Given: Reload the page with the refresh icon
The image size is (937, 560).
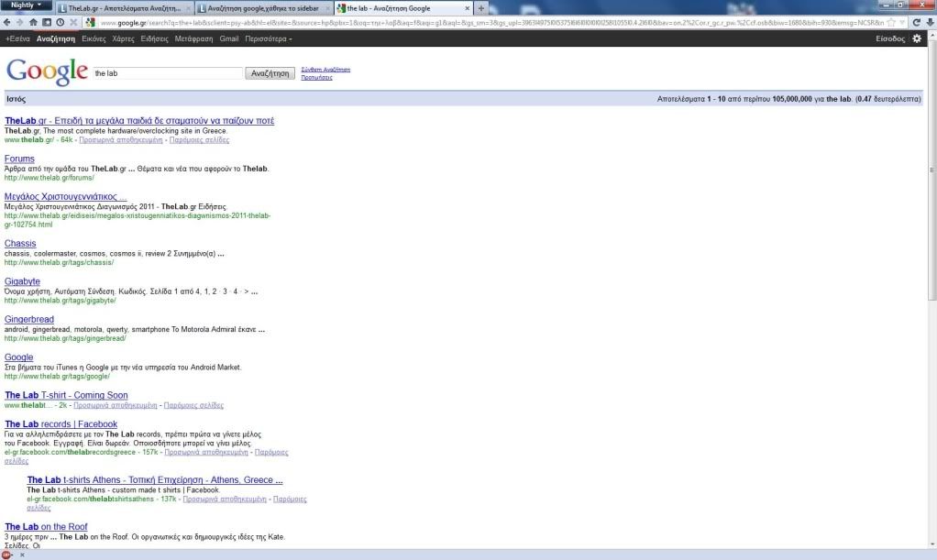Looking at the screenshot, I should tap(917, 22).
